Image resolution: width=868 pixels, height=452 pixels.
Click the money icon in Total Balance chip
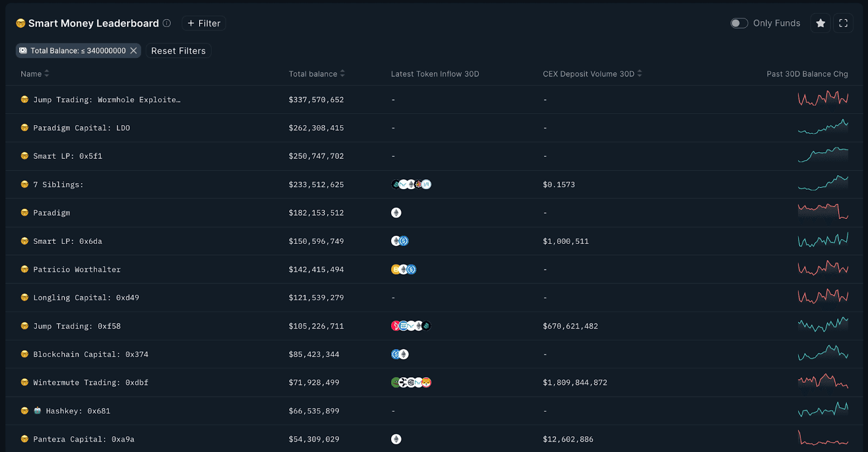coord(23,50)
